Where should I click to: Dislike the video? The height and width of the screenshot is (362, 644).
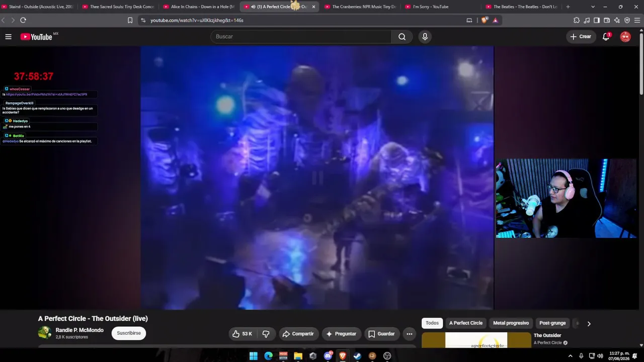pyautogui.click(x=266, y=334)
